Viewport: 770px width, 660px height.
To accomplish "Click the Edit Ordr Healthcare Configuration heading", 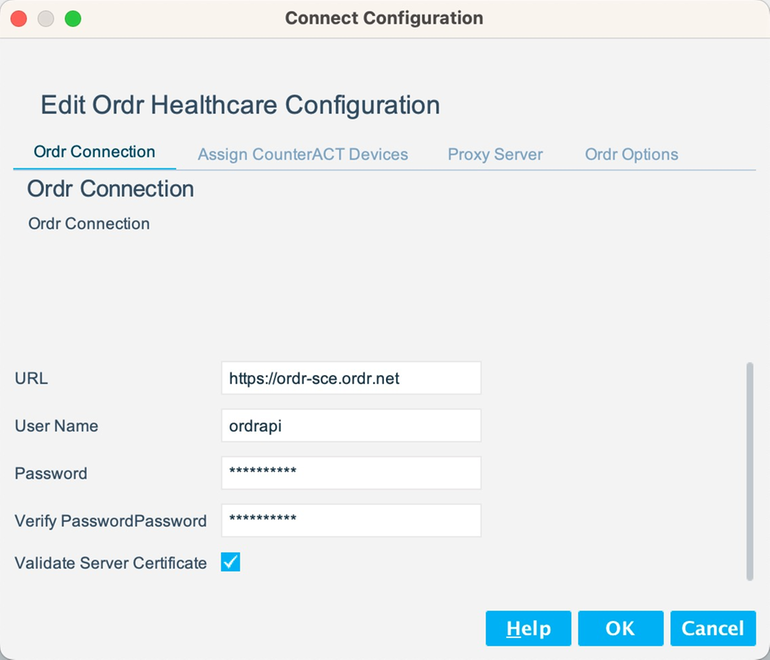I will 240,105.
